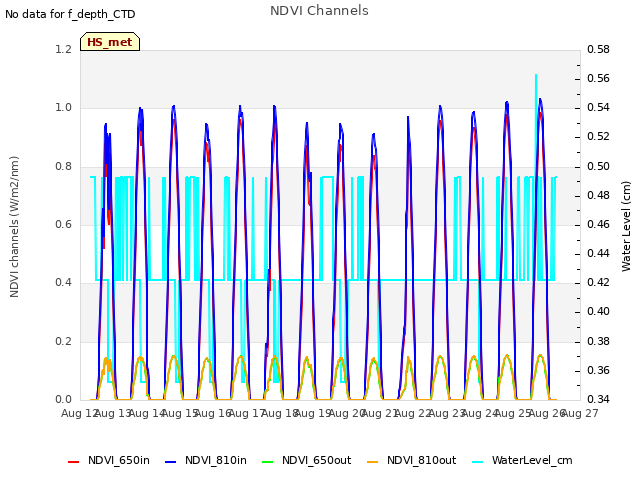
Task: Click the orange NDVI_810out legend swatch
Action: pos(373,462)
